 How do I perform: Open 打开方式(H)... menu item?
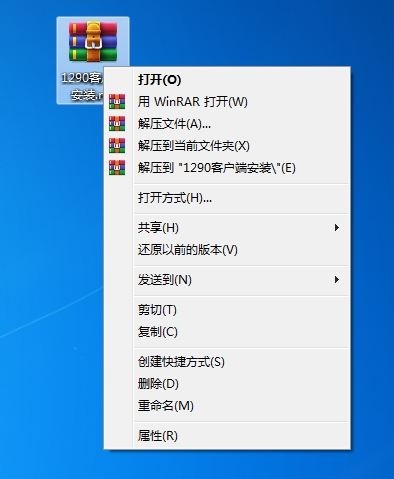[227, 198]
